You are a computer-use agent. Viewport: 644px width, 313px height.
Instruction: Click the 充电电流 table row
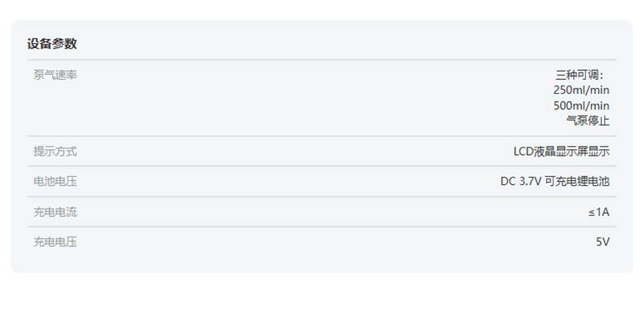pyautogui.click(x=321, y=212)
